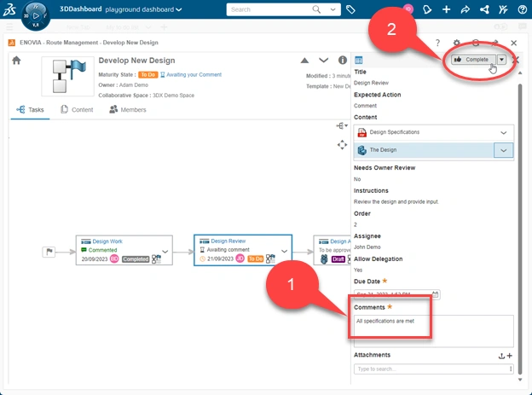The height and width of the screenshot is (395, 532).
Task: Open the tools and content icon
Action: click(504, 9)
